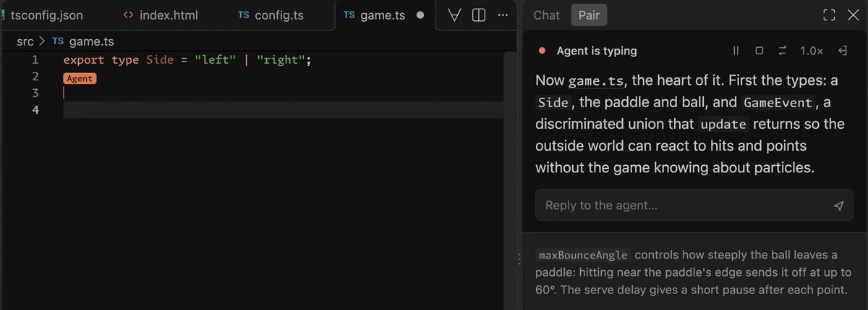Click the "left" string literal in line 1

[x=216, y=60]
